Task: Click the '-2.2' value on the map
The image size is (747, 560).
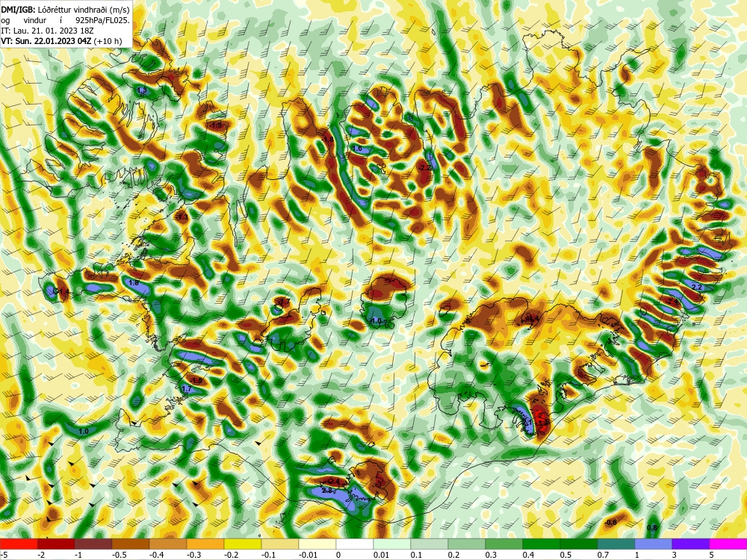Action: [x=424, y=167]
